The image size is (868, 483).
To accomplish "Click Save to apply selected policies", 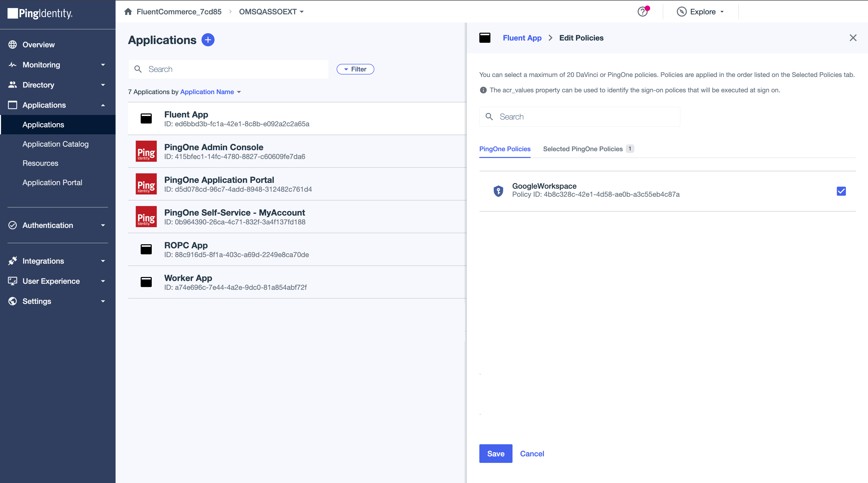I will (x=495, y=453).
